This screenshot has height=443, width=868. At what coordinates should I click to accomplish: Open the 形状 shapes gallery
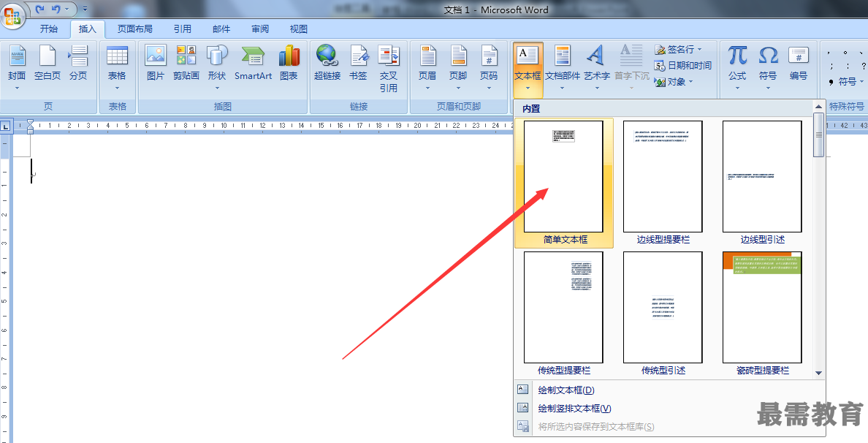[217, 67]
